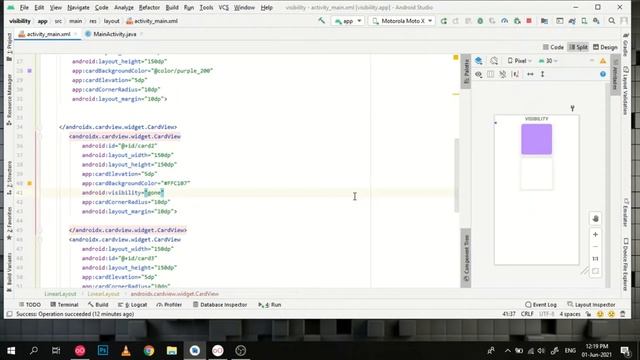Screen dimensions: 640x360
Task: Toggle the Autoconnect magnet icon
Action: pos(503,74)
